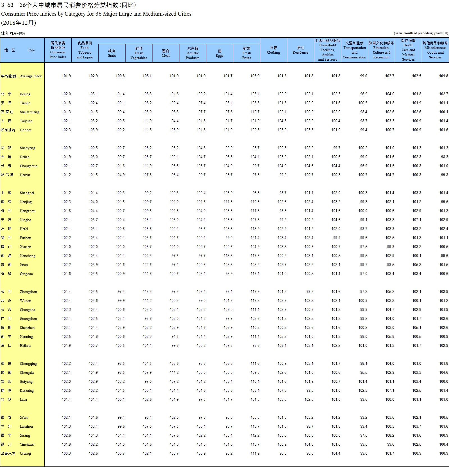Click the Consumer Price Index column header
The height and width of the screenshot is (476, 449).
[x=58, y=50]
